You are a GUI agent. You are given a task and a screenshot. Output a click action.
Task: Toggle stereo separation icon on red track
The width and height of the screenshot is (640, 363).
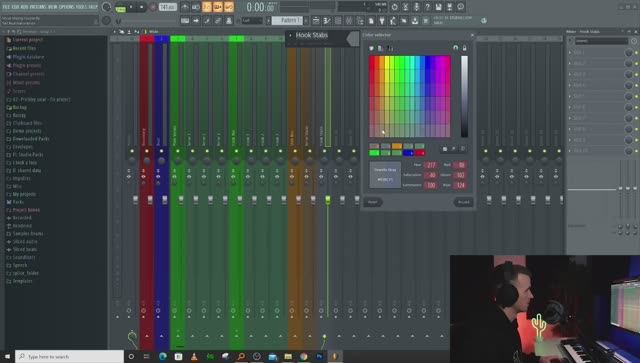143,176
